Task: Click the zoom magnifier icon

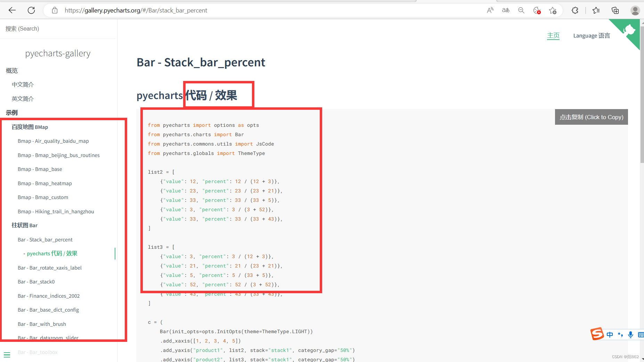Action: [521, 10]
